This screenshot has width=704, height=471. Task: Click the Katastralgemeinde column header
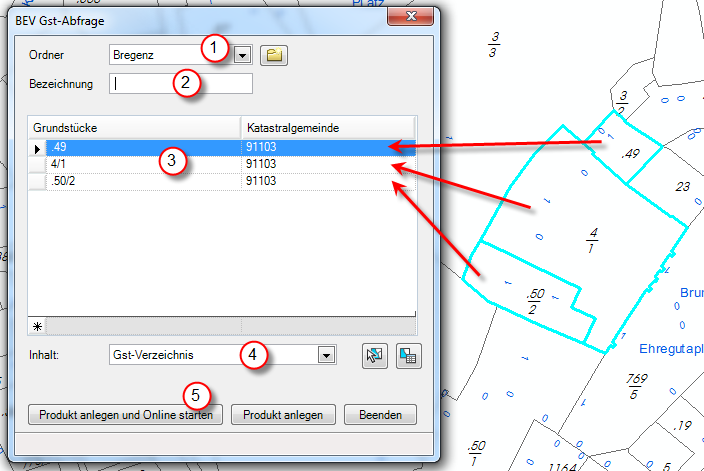pyautogui.click(x=328, y=128)
